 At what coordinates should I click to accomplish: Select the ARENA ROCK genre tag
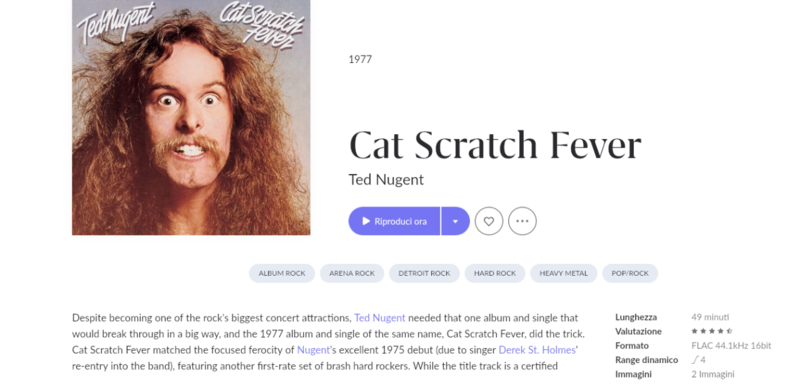352,273
